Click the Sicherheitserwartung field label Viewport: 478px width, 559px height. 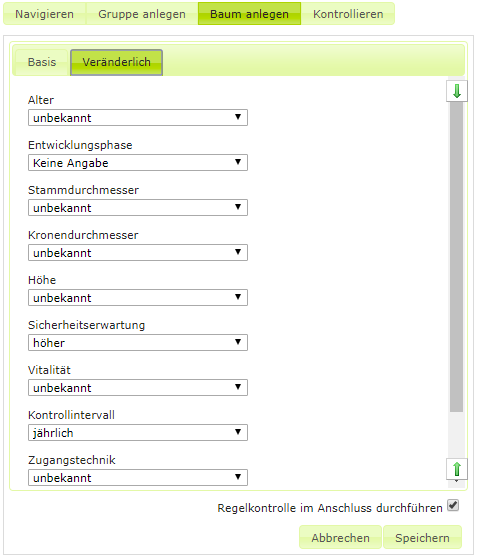87,325
